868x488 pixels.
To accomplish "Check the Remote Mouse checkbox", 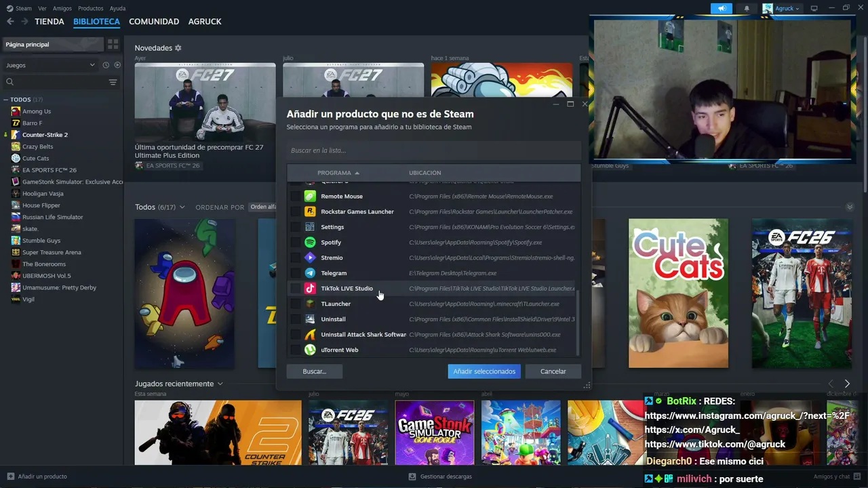I will 294,197.
